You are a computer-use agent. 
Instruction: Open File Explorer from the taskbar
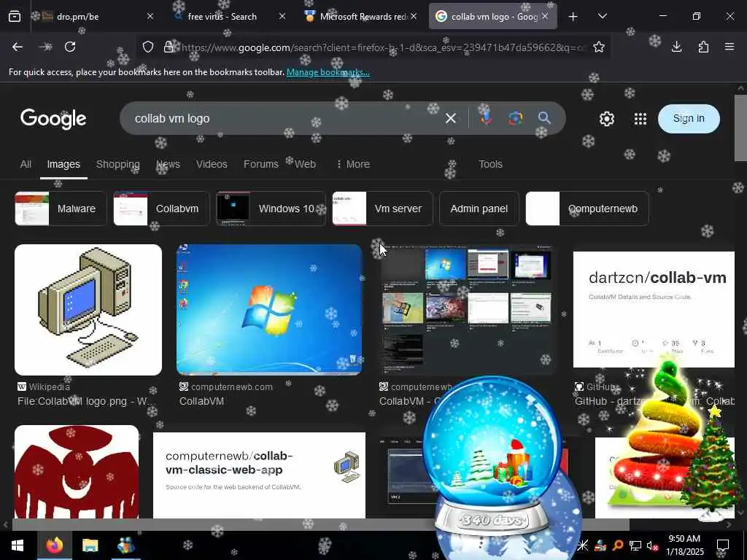tap(90, 545)
